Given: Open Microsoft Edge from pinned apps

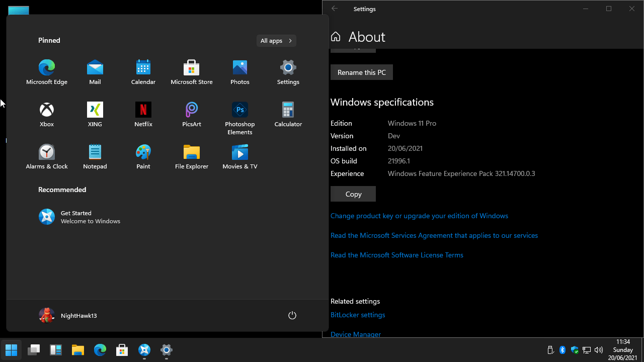Looking at the screenshot, I should click(47, 72).
